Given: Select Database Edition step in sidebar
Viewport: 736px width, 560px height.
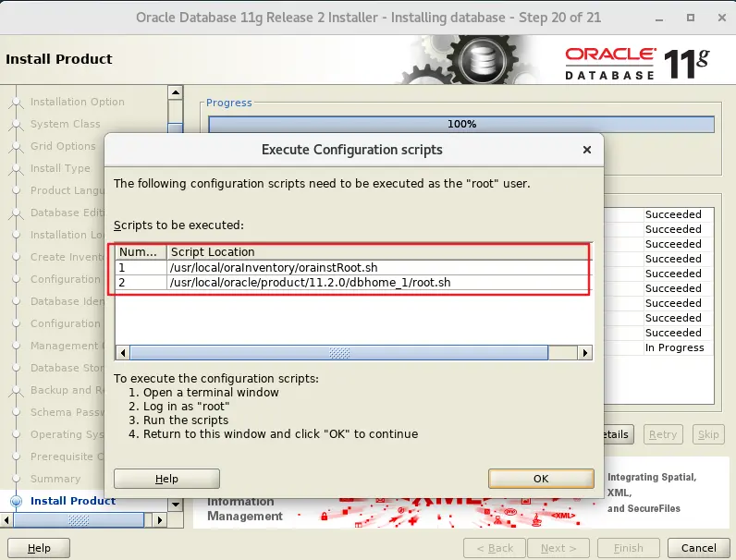Looking at the screenshot, I should tap(67, 213).
